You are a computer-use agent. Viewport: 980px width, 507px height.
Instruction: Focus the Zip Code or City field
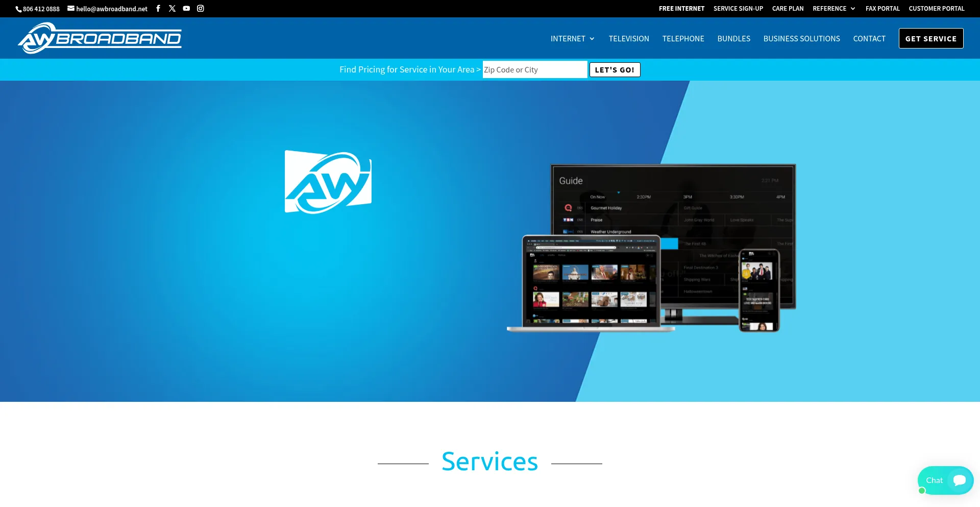[534, 70]
